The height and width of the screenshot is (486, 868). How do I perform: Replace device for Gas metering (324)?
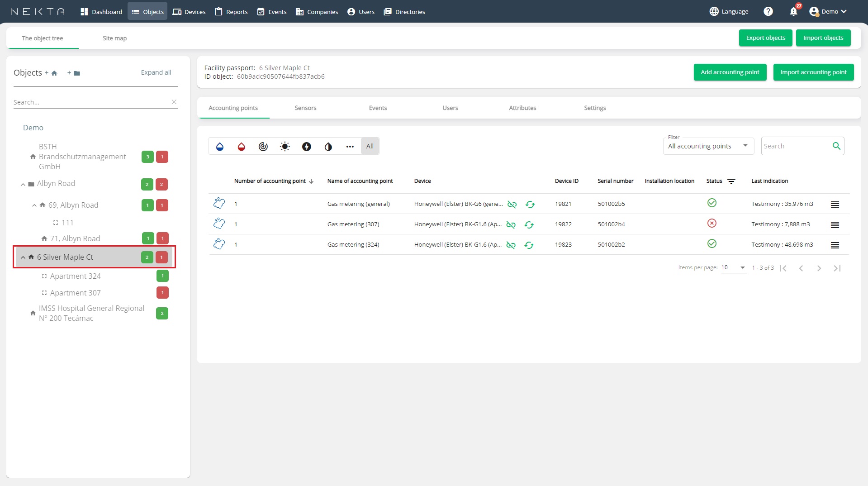coord(529,245)
